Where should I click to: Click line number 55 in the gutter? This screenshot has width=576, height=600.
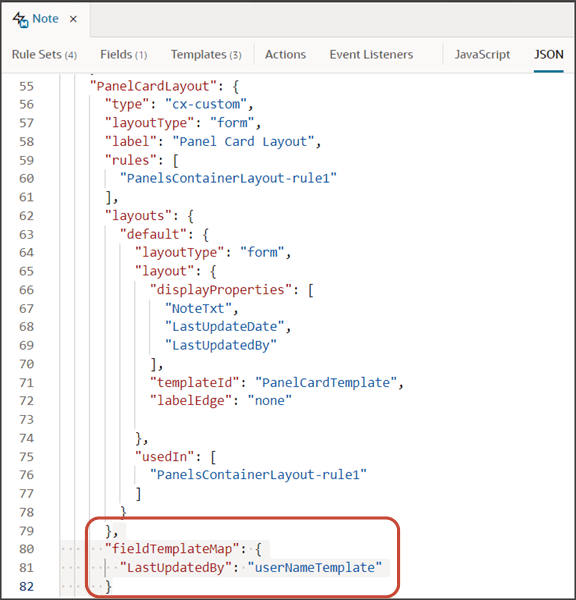26,86
